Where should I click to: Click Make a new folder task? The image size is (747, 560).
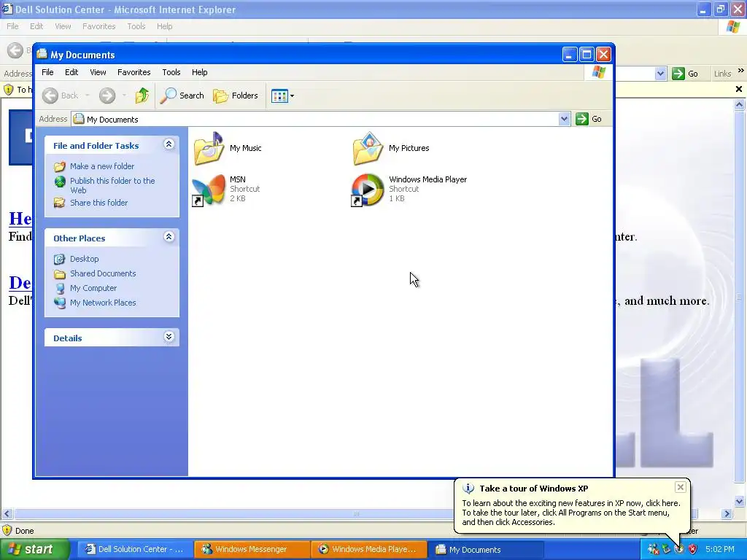[102, 166]
